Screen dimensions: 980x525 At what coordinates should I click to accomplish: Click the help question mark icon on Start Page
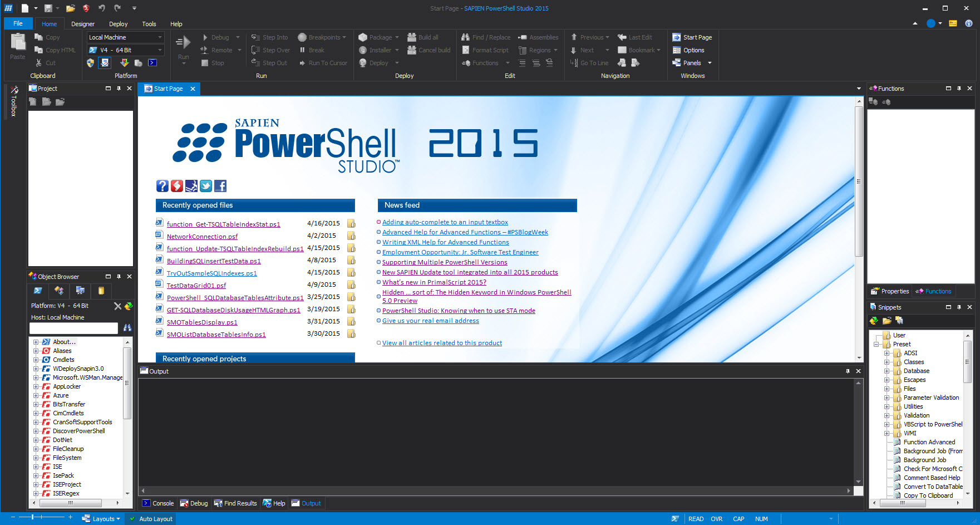(162, 186)
